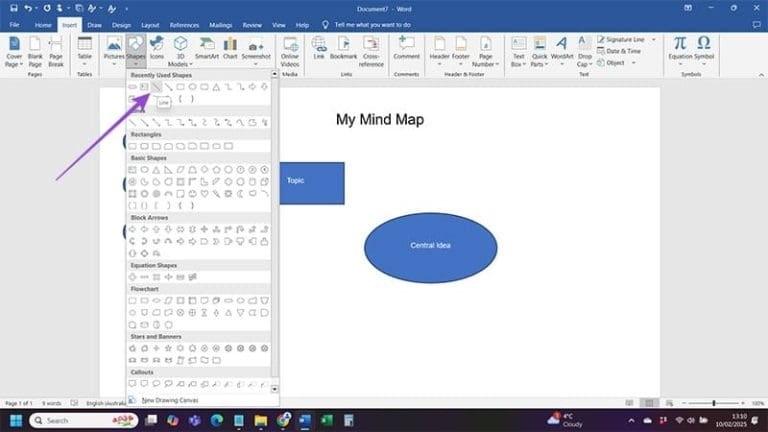This screenshot has height=432, width=768.
Task: Insert a Page Break
Action: click(x=56, y=51)
